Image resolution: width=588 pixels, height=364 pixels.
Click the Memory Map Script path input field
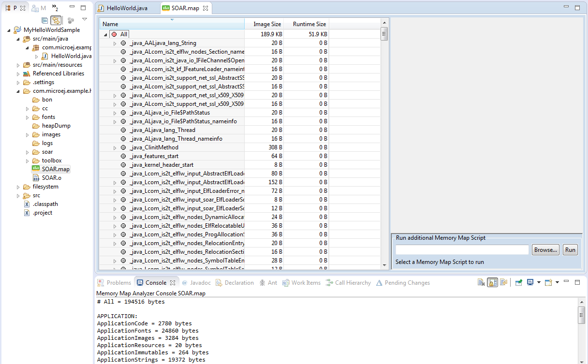pyautogui.click(x=462, y=250)
